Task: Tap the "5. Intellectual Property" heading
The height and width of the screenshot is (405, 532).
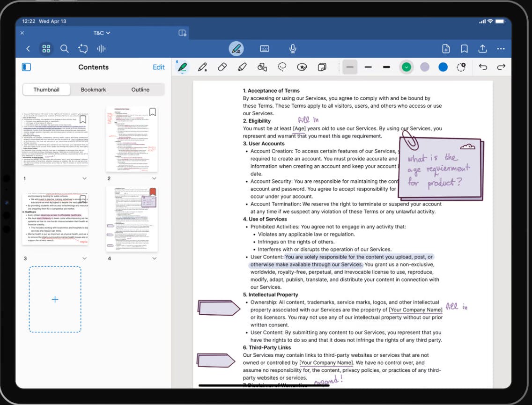Action: pos(270,295)
